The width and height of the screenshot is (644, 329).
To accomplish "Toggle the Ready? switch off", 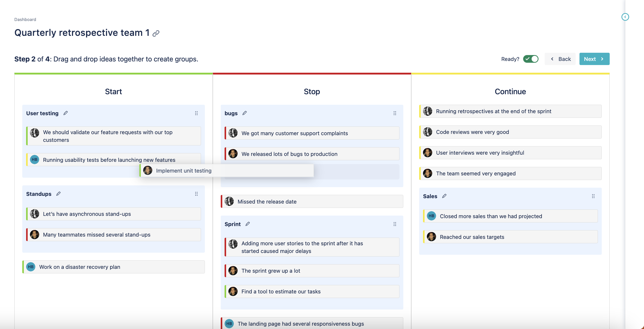I will 531,59.
